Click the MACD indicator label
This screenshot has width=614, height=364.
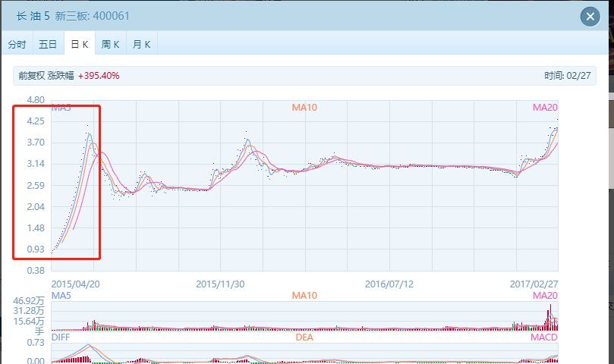tap(544, 337)
